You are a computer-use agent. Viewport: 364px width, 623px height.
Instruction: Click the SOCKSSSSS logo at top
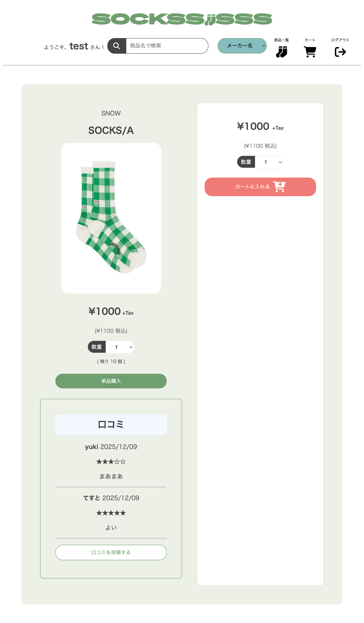pyautogui.click(x=182, y=19)
